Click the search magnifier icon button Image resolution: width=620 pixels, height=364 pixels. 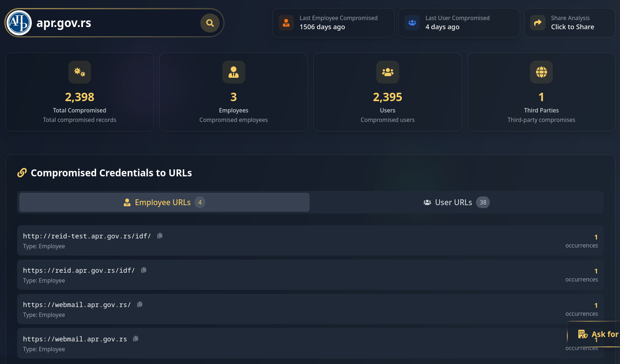(x=210, y=23)
